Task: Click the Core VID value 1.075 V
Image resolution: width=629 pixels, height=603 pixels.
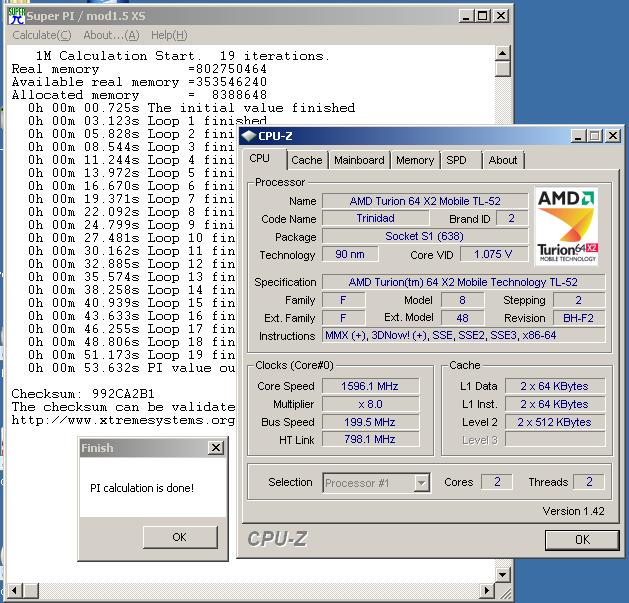Action: [493, 254]
